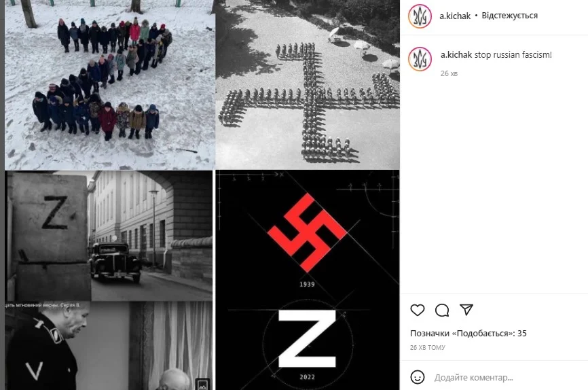Screen dimensions: 588x390
Task: Open the a.kichak avatar in the post header
Action: [420, 16]
